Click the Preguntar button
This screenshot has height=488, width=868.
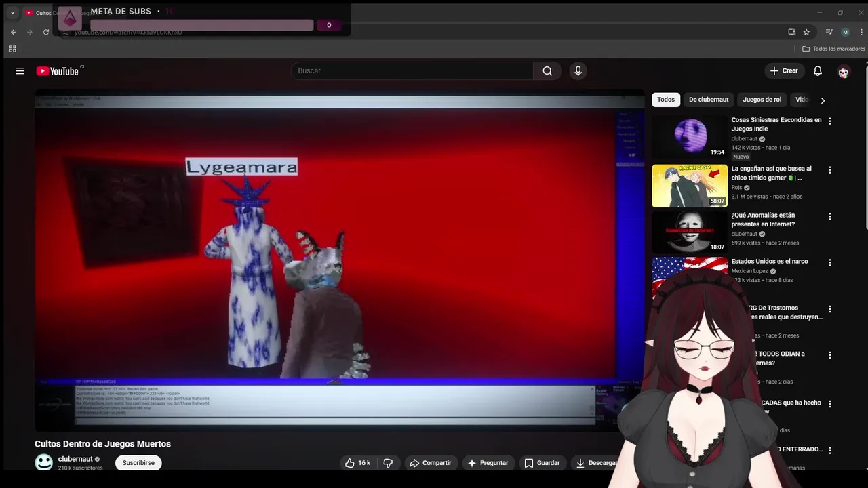(x=488, y=463)
